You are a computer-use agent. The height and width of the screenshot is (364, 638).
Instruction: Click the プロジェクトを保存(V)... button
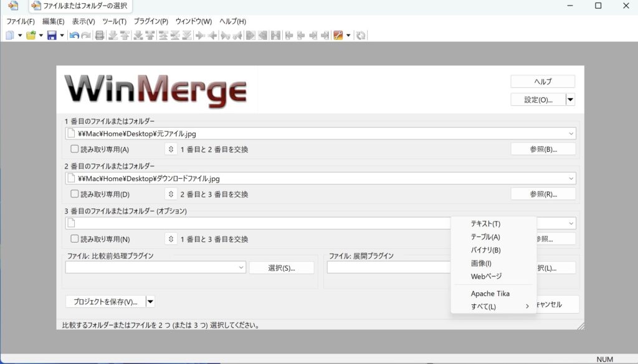tap(105, 301)
